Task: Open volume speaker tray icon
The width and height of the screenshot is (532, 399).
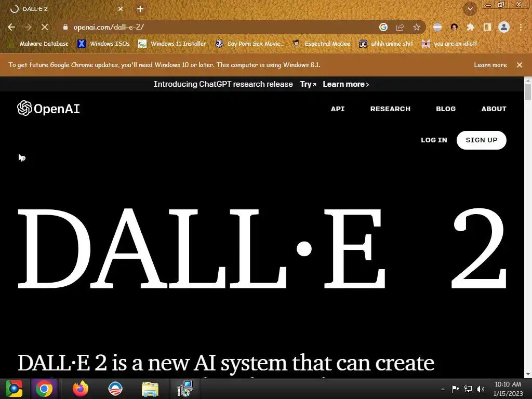Action: [x=481, y=389]
